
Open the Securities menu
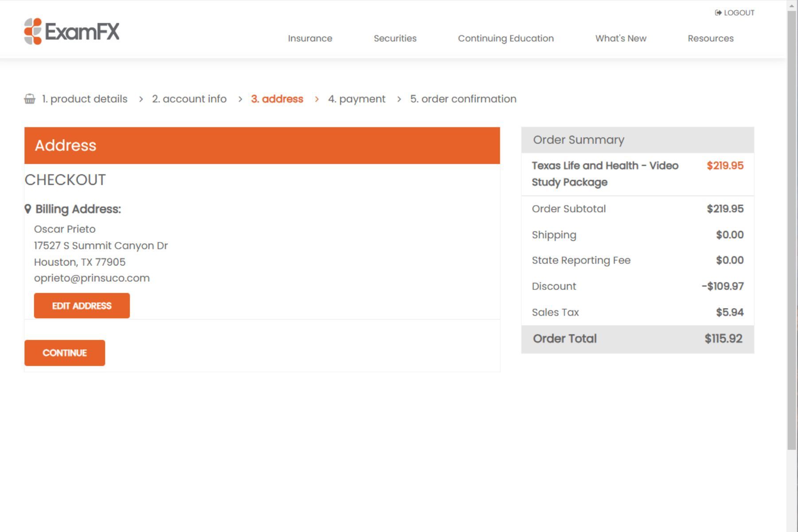point(395,39)
